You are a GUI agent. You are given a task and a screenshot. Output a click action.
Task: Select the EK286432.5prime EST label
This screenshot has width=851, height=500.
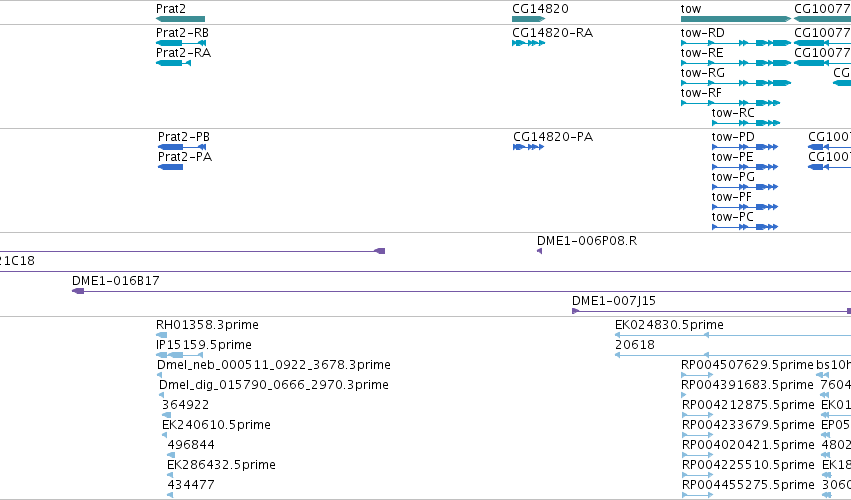(221, 465)
